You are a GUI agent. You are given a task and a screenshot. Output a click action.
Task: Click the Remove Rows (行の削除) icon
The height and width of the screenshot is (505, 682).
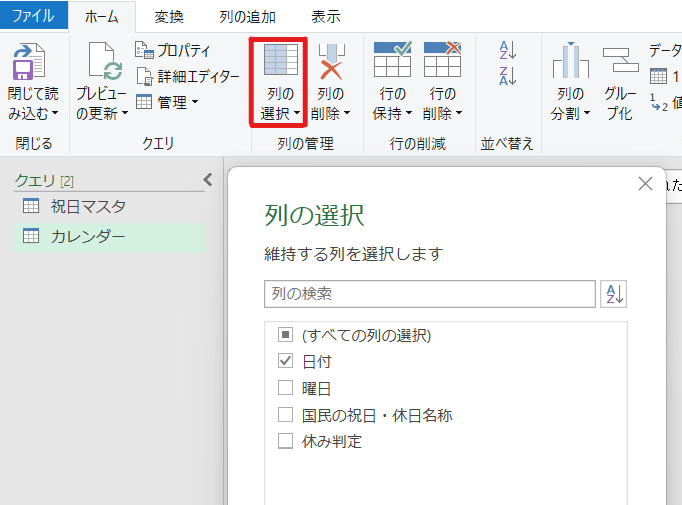[x=442, y=62]
